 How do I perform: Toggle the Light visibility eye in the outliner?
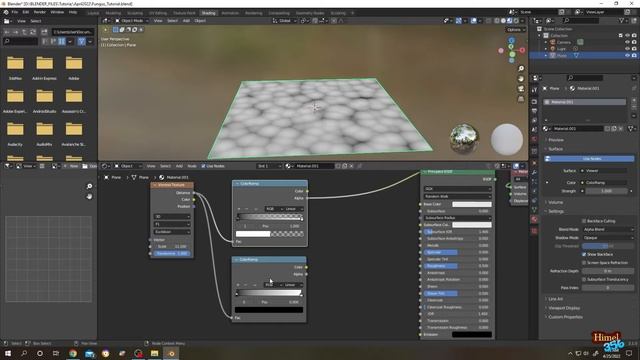pos(627,49)
